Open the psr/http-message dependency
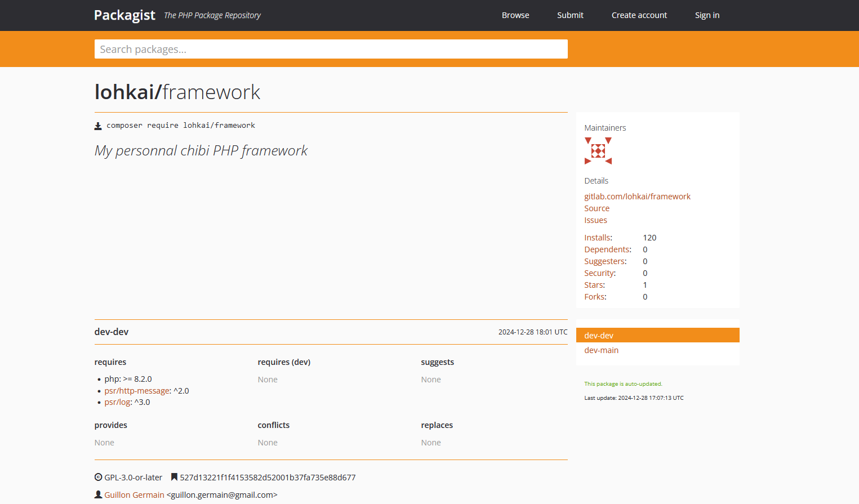This screenshot has height=504, width=859. pyautogui.click(x=137, y=391)
